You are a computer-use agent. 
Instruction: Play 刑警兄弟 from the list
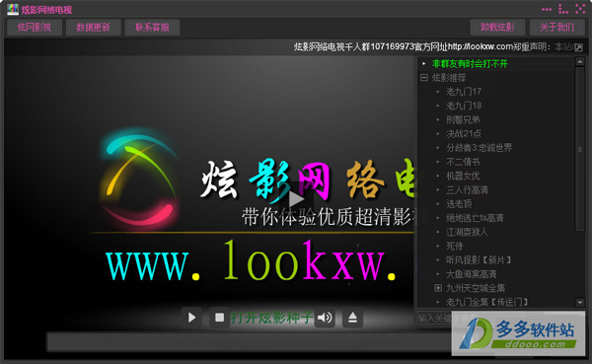click(463, 119)
